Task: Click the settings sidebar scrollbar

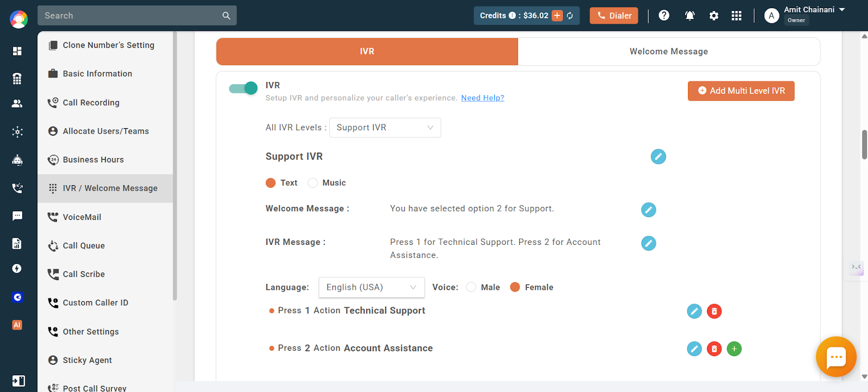Action: pos(175,166)
